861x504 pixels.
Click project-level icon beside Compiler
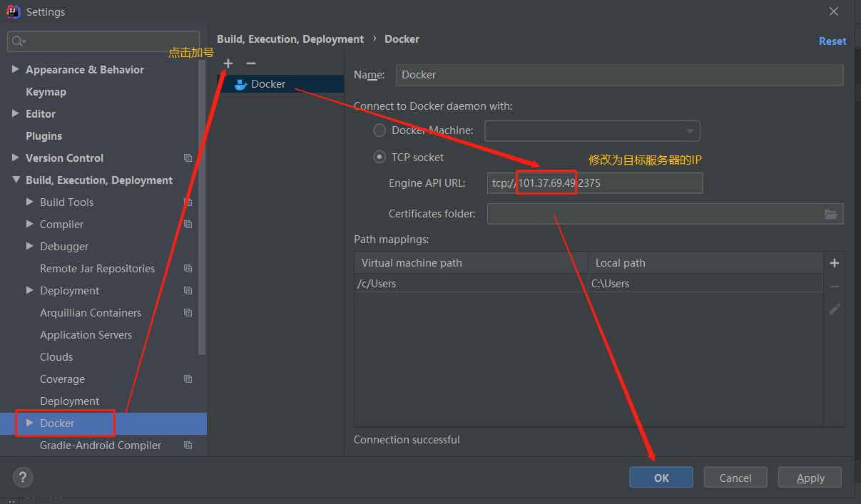point(188,225)
